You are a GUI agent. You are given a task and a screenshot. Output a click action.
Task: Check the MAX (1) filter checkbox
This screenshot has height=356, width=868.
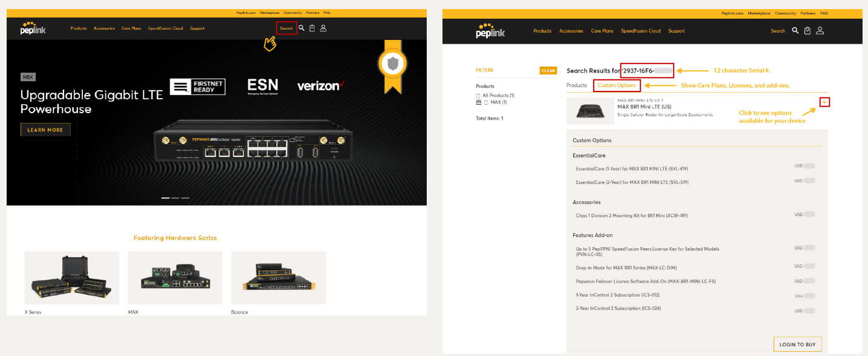click(486, 102)
